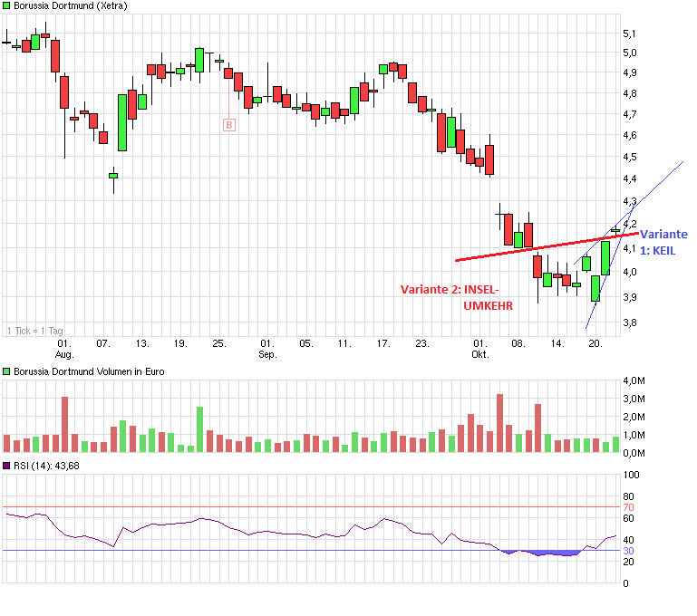Click the 3,0M volume axis label
The image size is (697, 616).
click(x=634, y=399)
